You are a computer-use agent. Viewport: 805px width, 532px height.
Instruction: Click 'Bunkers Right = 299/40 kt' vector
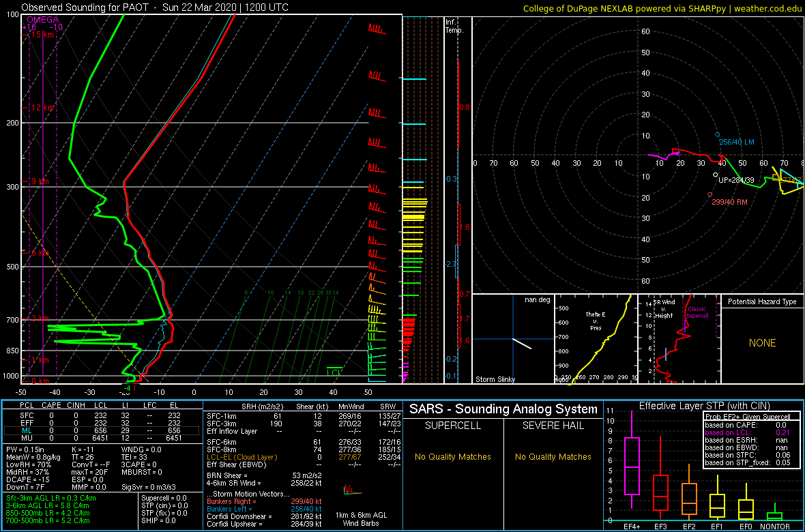(265, 501)
